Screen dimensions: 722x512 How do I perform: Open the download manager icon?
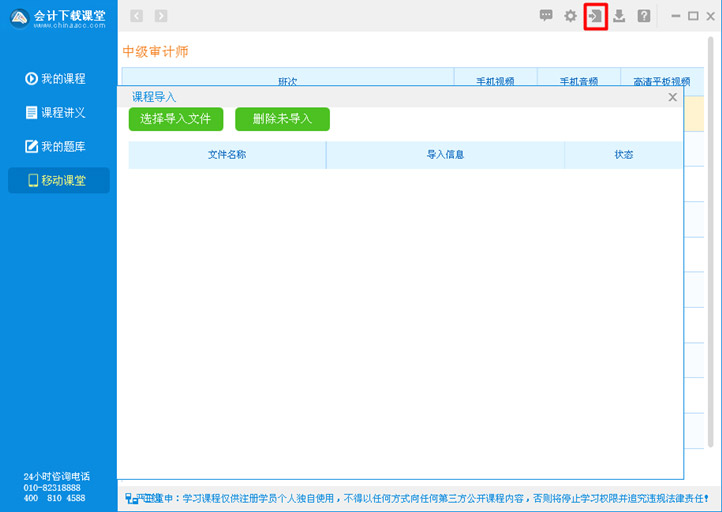pos(619,16)
